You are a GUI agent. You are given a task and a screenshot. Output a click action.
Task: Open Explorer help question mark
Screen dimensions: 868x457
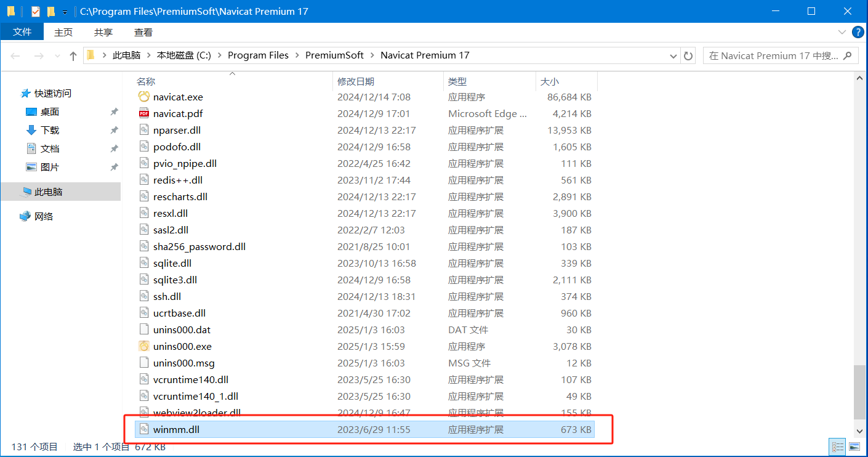pyautogui.click(x=858, y=32)
